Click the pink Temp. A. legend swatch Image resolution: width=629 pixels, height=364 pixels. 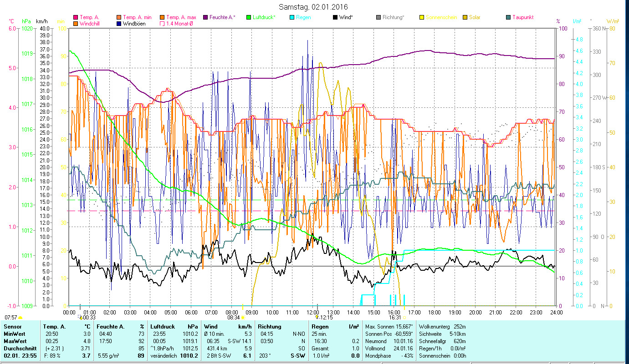click(76, 17)
